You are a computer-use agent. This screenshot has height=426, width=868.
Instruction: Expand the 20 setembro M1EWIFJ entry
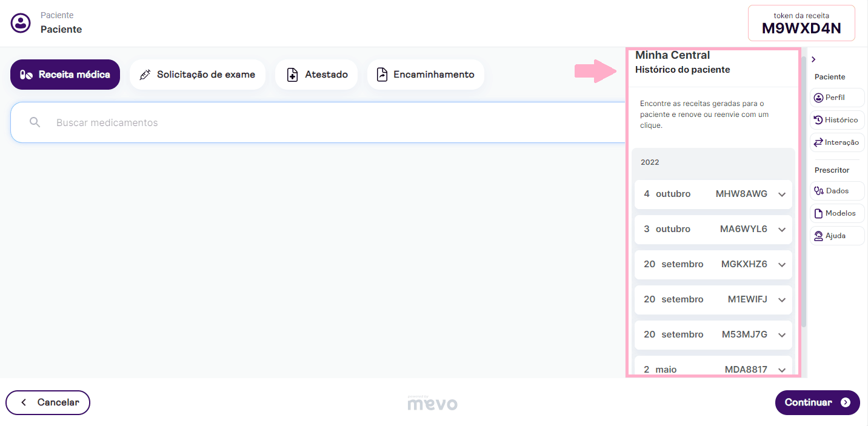coord(781,300)
